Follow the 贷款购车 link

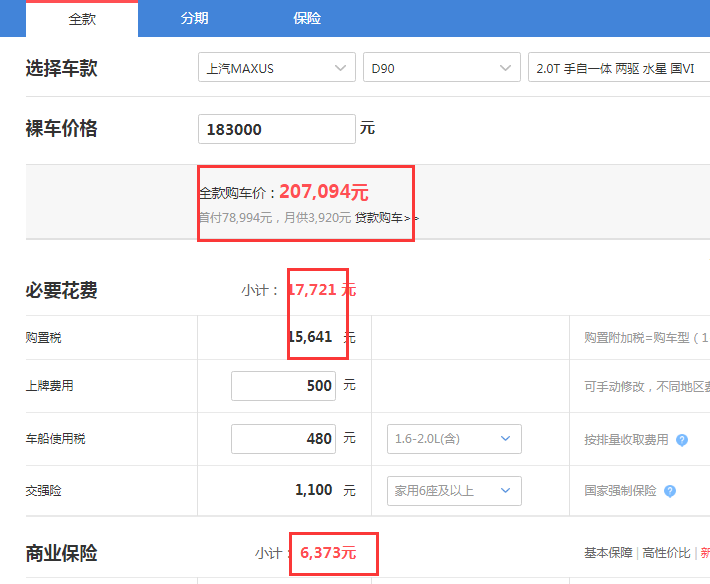pyautogui.click(x=386, y=218)
